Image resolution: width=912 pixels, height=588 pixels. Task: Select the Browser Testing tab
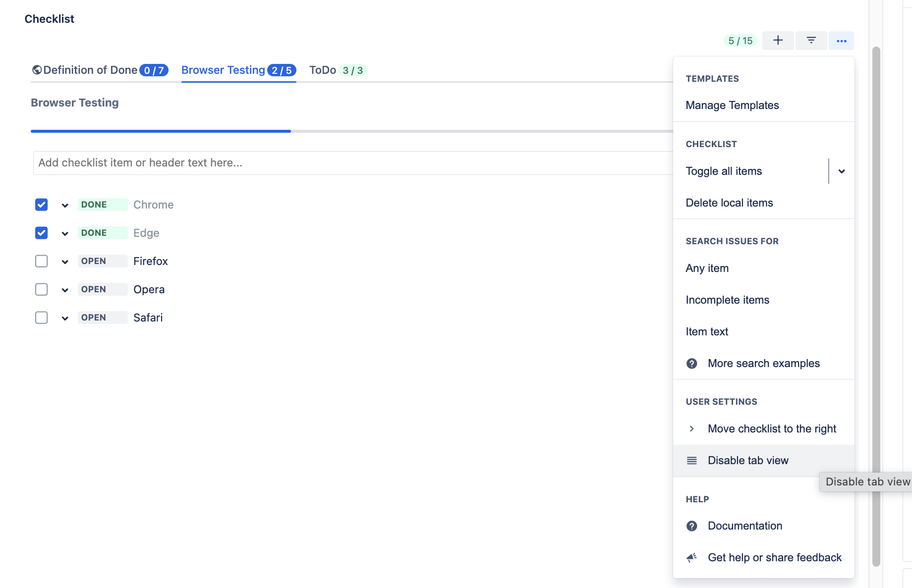[238, 70]
